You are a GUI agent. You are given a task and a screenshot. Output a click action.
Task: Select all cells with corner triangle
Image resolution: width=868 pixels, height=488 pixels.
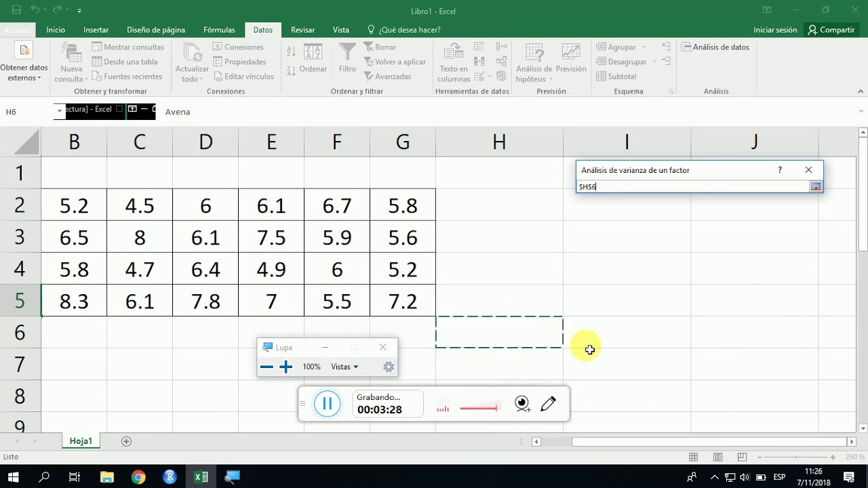pyautogui.click(x=26, y=142)
